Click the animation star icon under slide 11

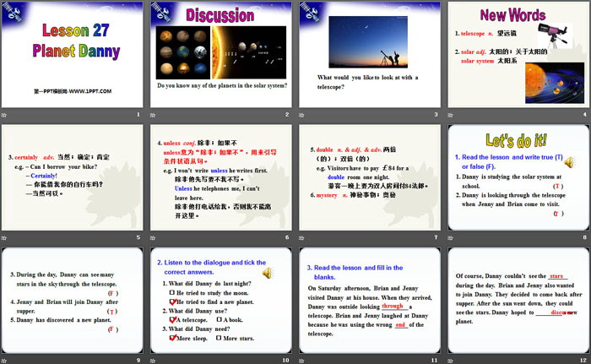click(301, 361)
